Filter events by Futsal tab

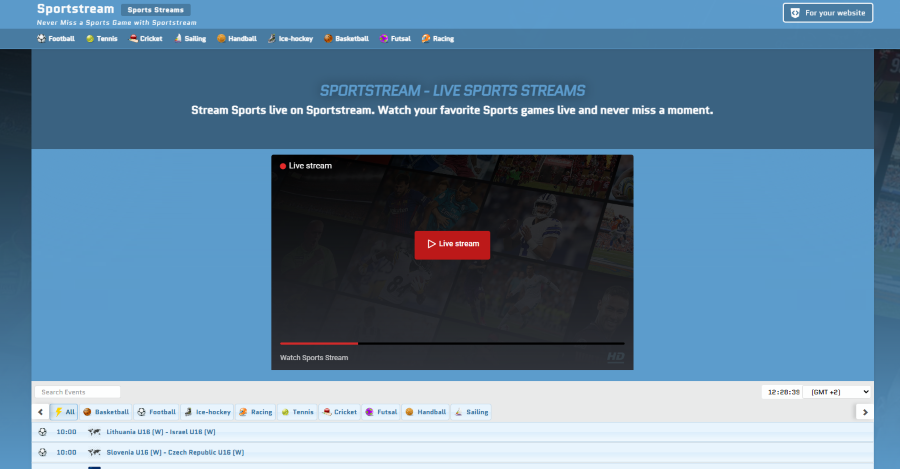click(x=381, y=412)
